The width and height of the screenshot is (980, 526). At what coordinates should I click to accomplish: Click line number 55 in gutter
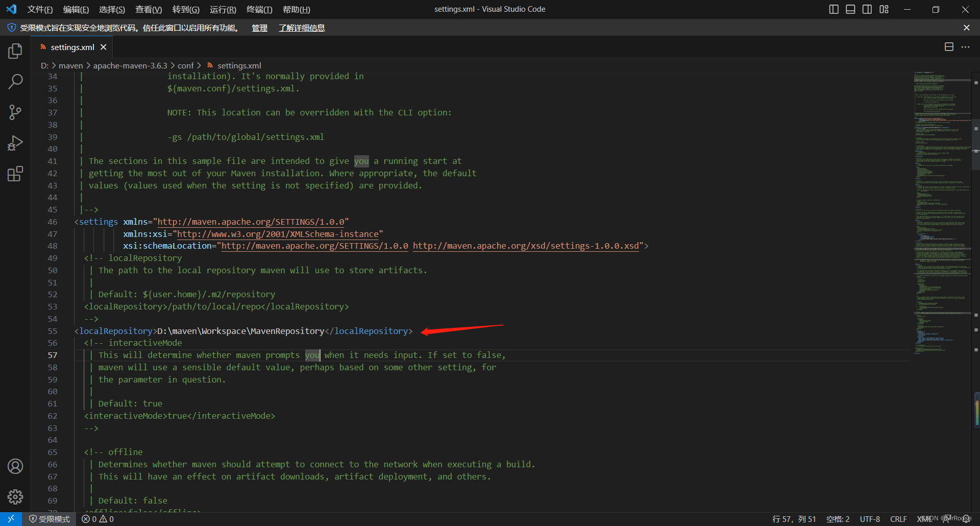point(53,331)
